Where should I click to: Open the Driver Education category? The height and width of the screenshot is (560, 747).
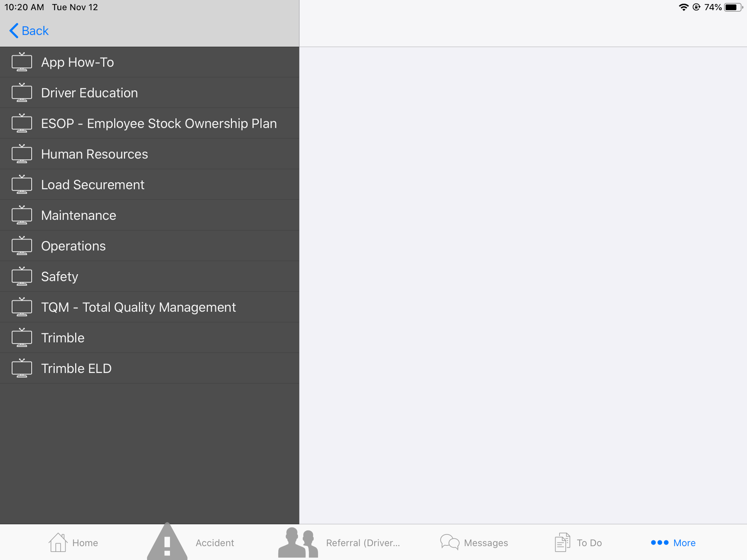[x=150, y=92]
